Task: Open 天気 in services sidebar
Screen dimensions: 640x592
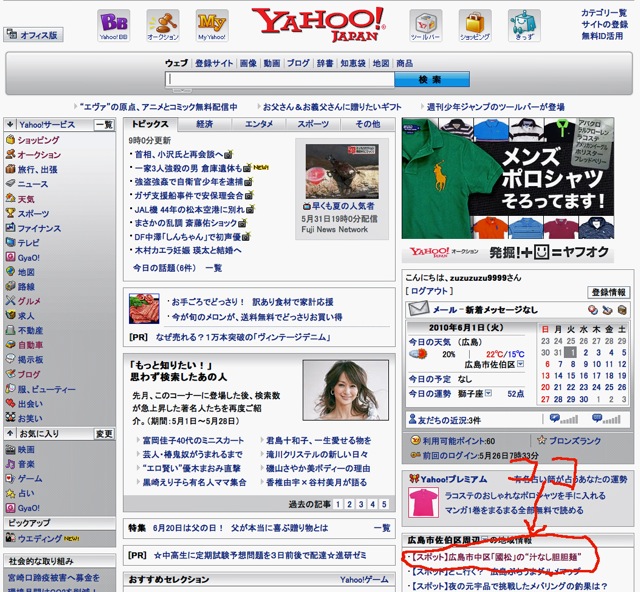Action: tap(26, 199)
